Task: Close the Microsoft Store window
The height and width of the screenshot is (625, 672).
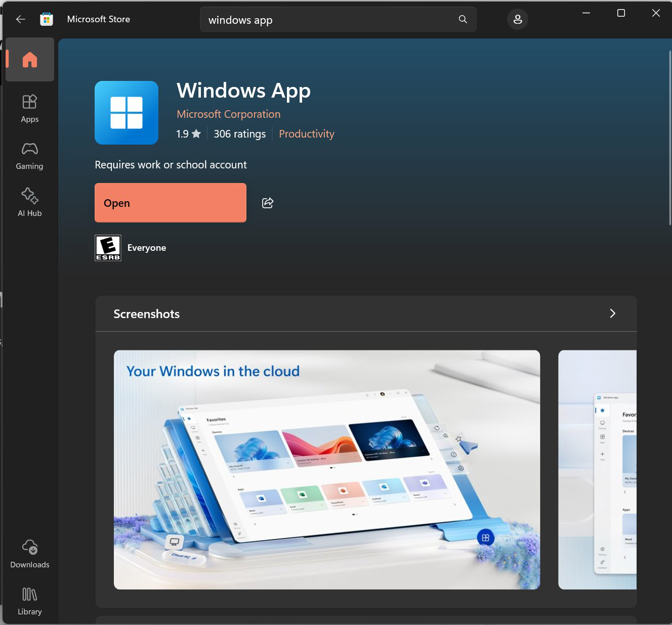Action: (656, 13)
